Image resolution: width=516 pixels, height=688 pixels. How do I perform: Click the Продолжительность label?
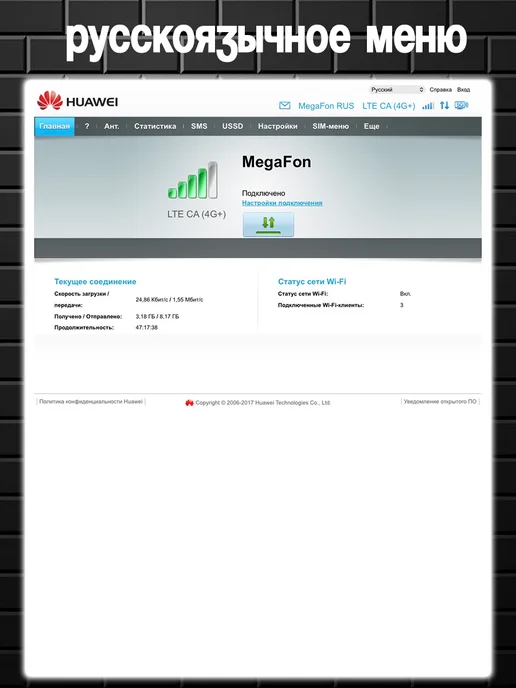click(x=84, y=328)
